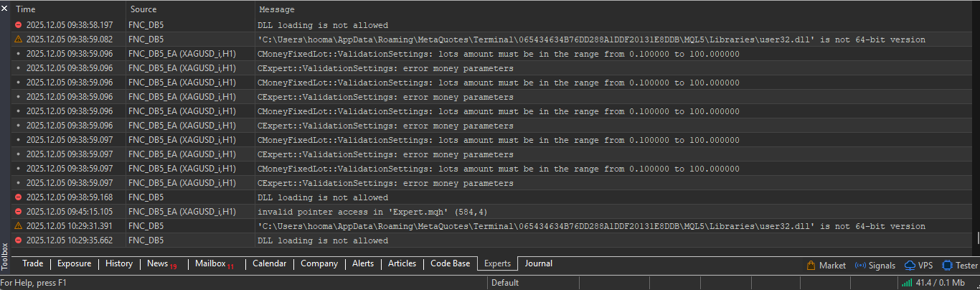Click the warning triangle icon at 09:38:59.082
Screen dimensions: 980x290
pyautogui.click(x=19, y=39)
